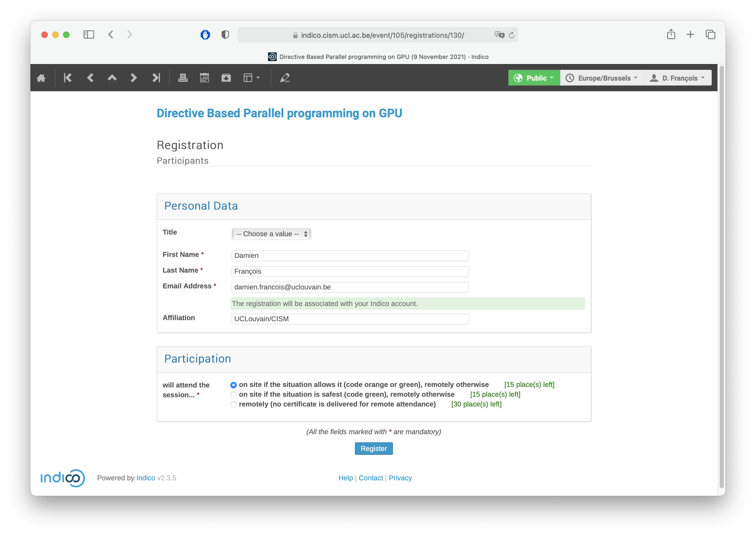
Task: Go to the next event arrow
Action: tap(133, 78)
